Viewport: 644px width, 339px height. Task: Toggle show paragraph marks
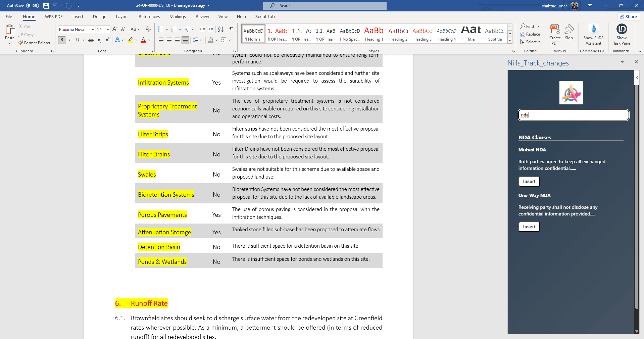pos(231,29)
